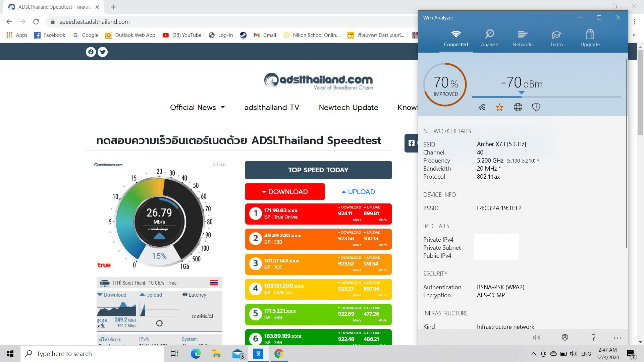Click rank 2 entry 49.49.240.xxx
Screen dimensions: 644x362
coord(318,239)
